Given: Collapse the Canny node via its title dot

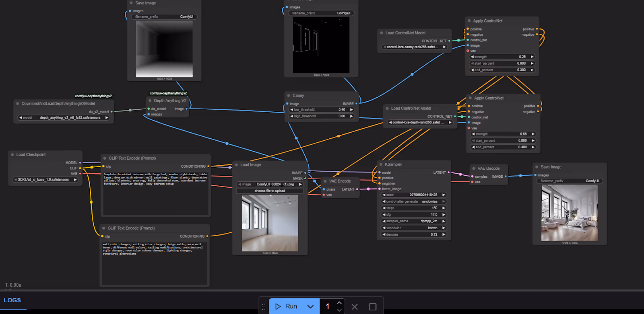Looking at the screenshot, I should tap(289, 96).
